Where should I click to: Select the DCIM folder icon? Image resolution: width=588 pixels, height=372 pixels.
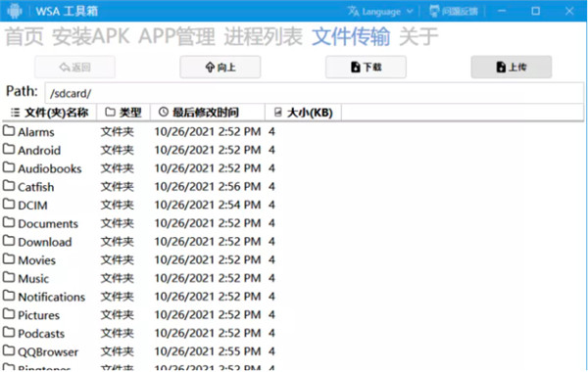tap(9, 205)
